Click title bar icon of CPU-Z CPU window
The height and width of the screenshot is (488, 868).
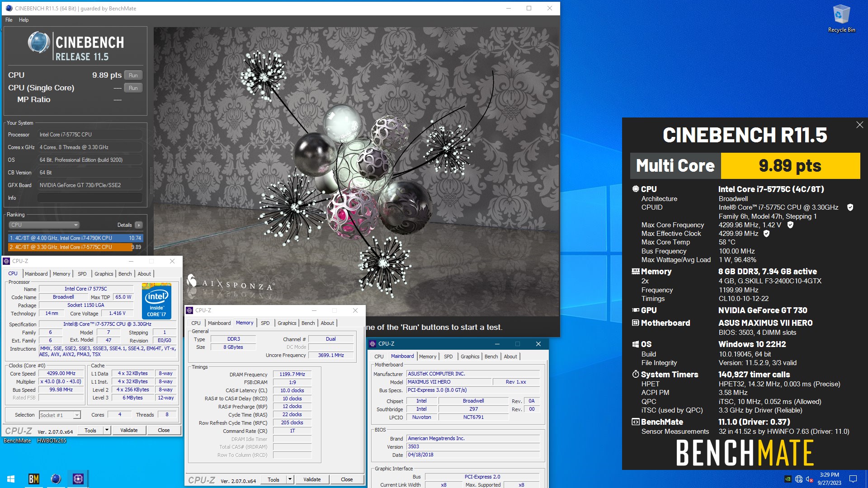6,261
